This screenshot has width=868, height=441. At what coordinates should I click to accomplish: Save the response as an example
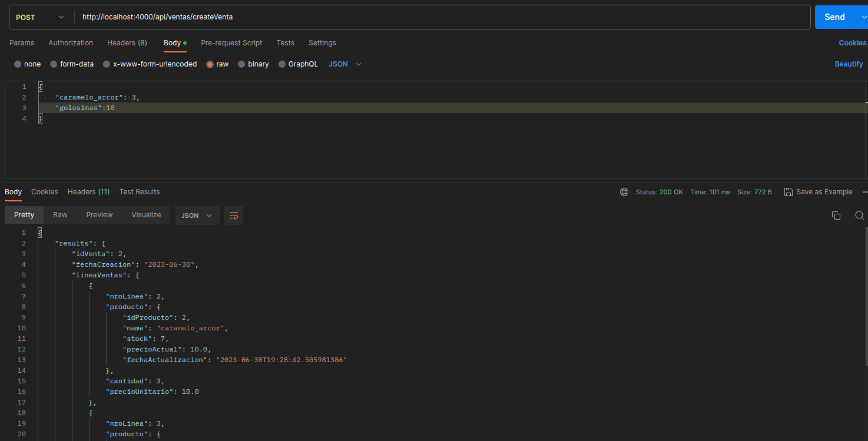(818, 191)
